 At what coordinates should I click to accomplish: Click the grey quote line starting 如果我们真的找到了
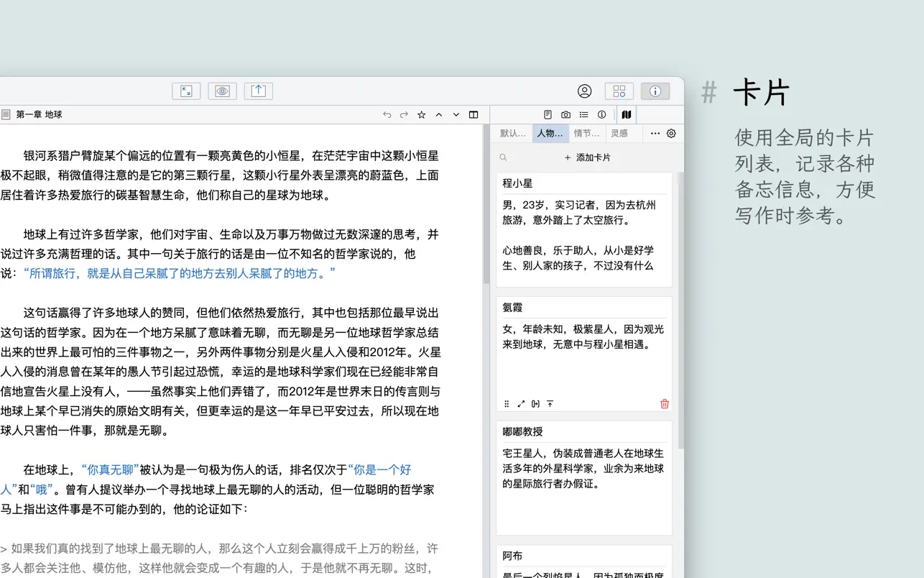(219, 558)
